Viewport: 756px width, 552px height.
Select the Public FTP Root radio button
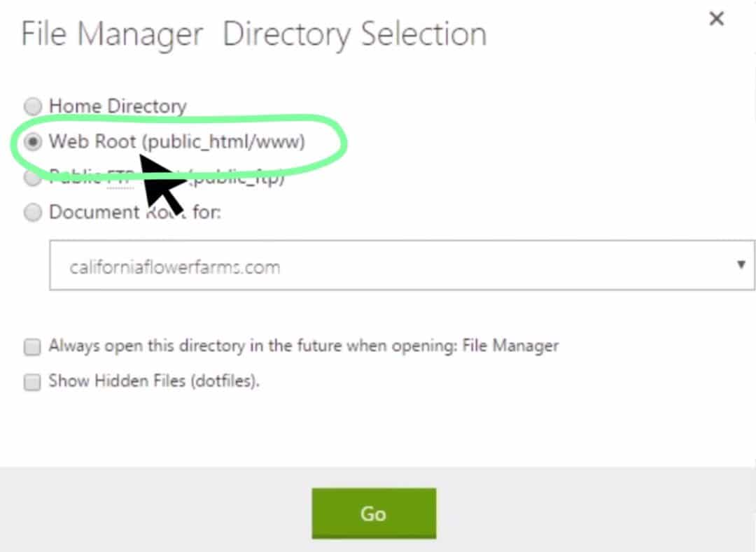(x=32, y=178)
